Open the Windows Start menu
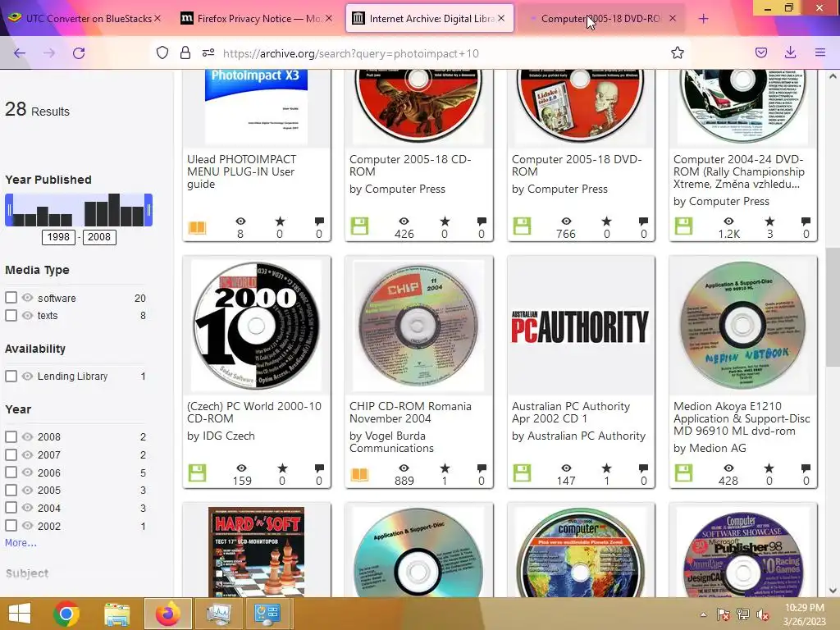This screenshot has width=840, height=630. coord(20,614)
